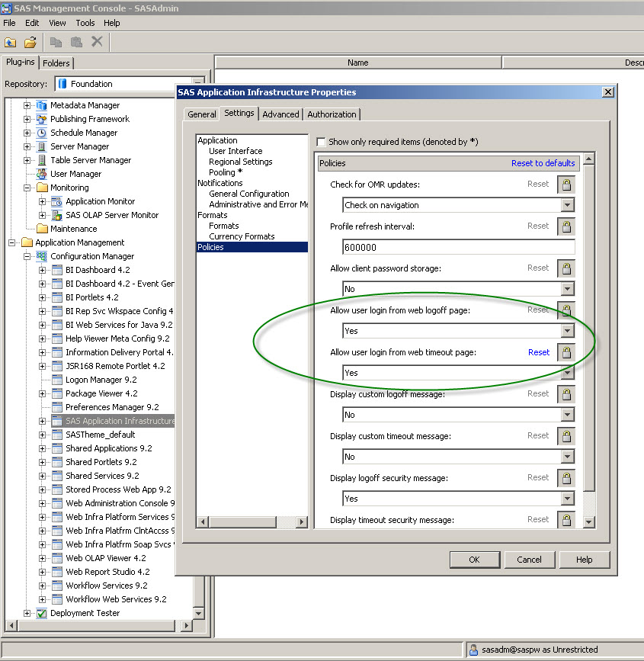This screenshot has width=644, height=661.
Task: Click the Application Monitor icon in the tree
Action: pos(57,201)
